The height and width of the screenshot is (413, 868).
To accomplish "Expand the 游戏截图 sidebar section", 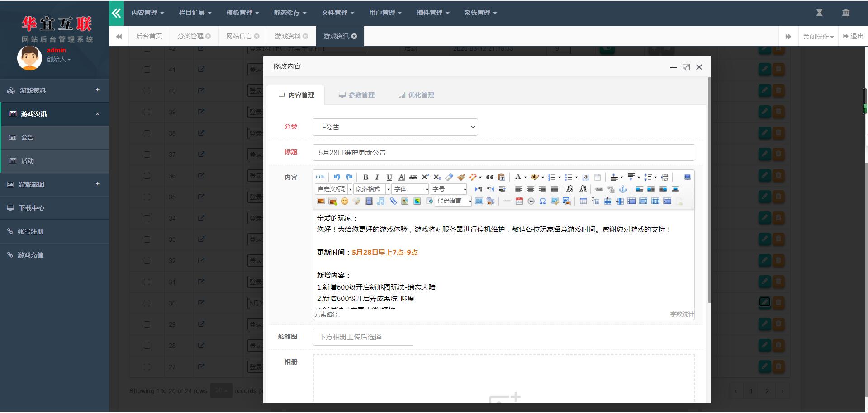I will [54, 184].
